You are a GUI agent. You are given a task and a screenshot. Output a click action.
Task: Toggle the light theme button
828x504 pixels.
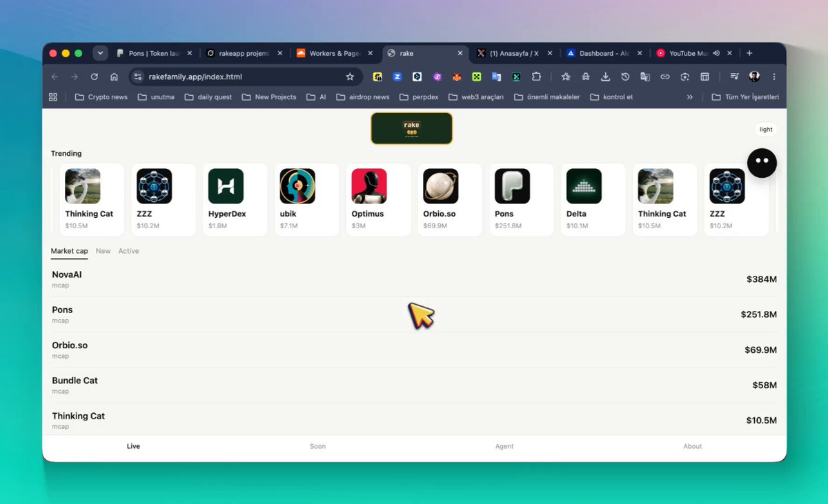[x=766, y=130]
